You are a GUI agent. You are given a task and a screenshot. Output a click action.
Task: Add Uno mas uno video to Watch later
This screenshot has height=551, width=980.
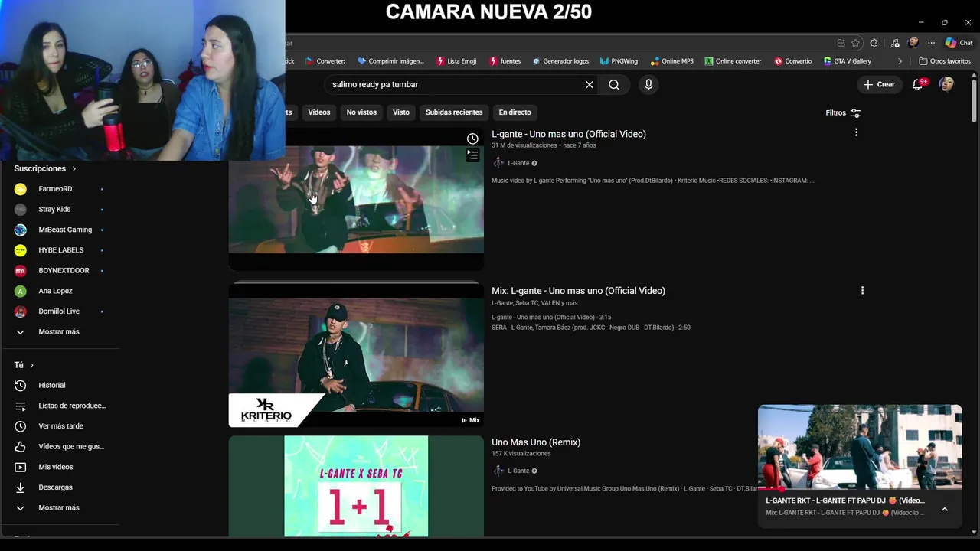tap(472, 139)
